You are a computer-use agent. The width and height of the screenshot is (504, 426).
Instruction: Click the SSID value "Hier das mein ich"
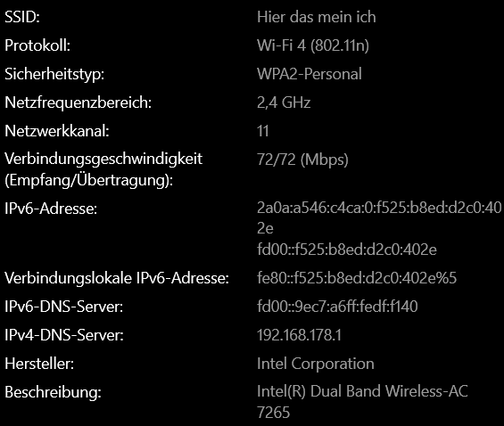pyautogui.click(x=317, y=17)
